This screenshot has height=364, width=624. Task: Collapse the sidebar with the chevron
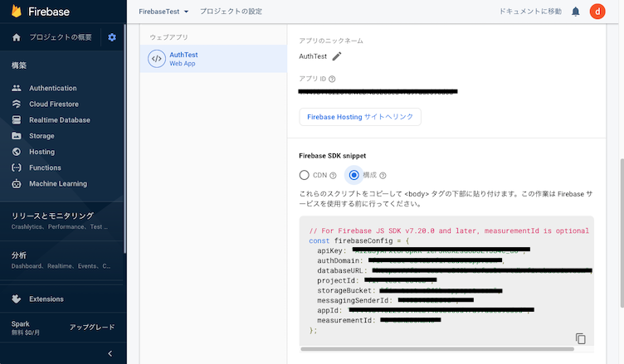point(110,353)
